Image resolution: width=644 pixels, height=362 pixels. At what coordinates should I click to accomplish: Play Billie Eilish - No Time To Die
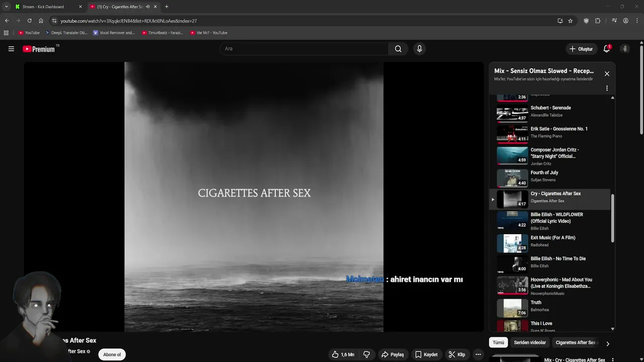(550, 264)
